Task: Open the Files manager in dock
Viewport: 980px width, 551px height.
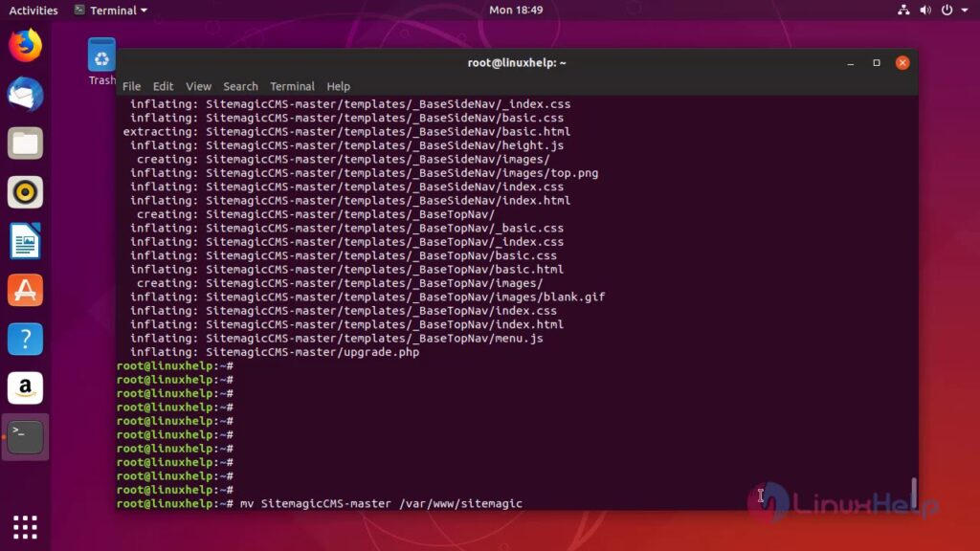Action: 25,143
